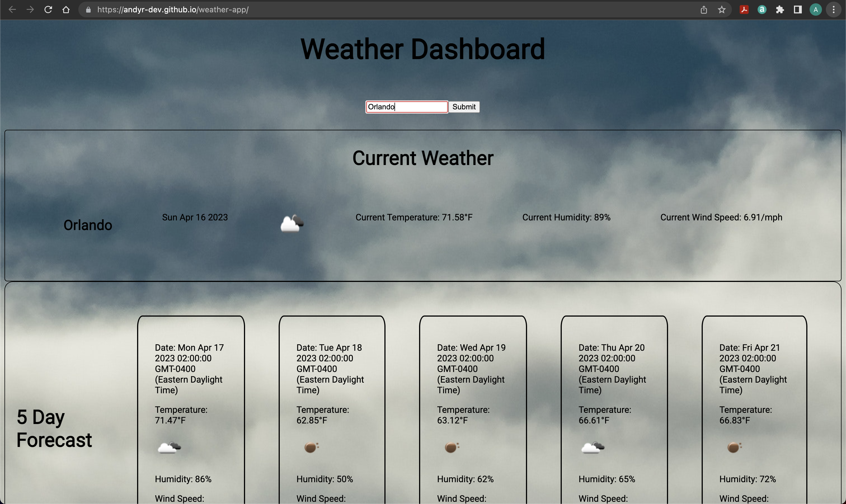Submit the city search
Screen dimensions: 846x504
click(464, 107)
